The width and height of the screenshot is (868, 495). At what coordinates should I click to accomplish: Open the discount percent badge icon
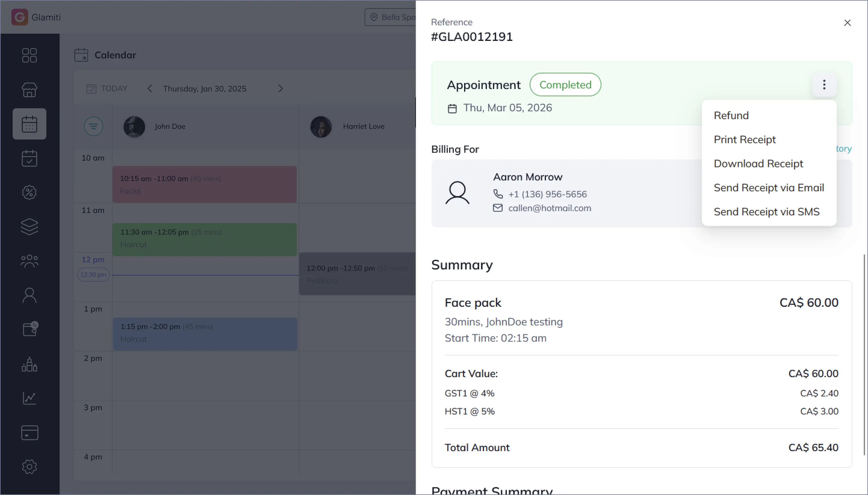pos(29,192)
